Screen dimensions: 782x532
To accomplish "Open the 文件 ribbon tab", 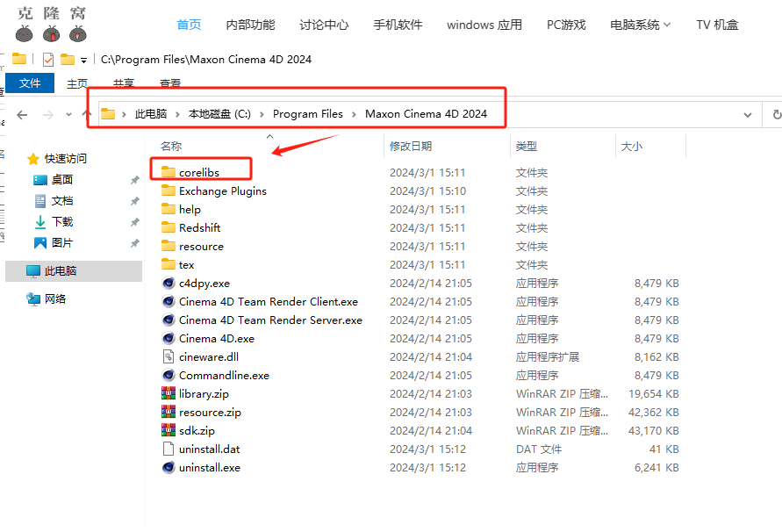I will click(30, 83).
